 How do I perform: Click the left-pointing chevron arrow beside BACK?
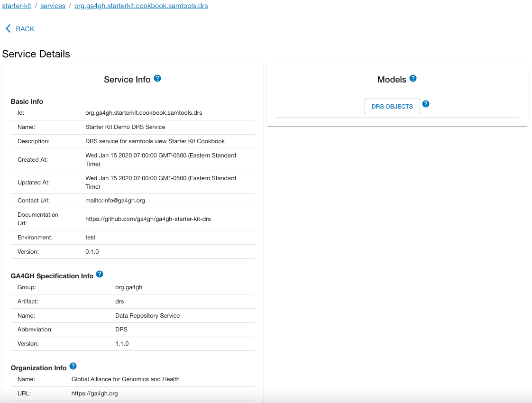pyautogui.click(x=7, y=28)
